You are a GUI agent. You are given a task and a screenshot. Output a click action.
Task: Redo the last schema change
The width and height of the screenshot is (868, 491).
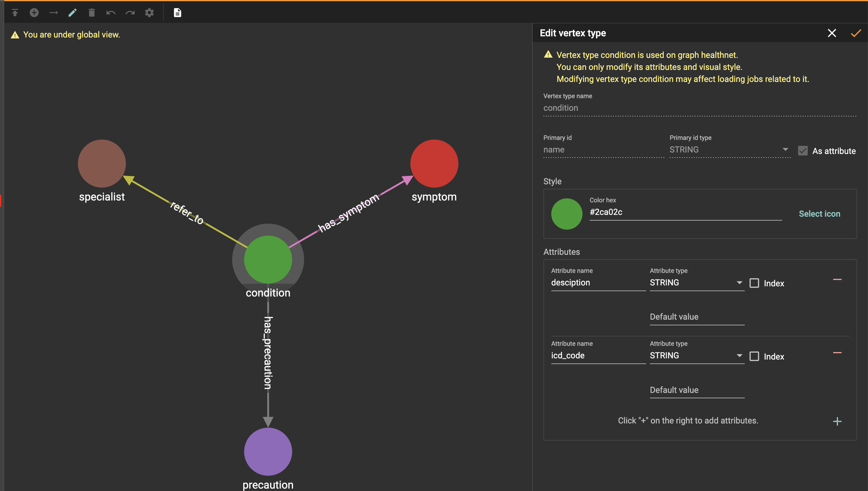pyautogui.click(x=130, y=13)
